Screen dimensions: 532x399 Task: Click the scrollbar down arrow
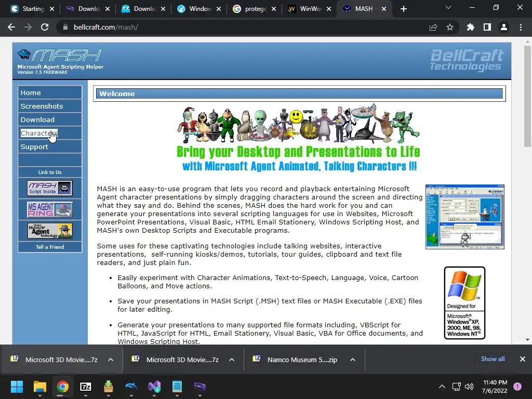(x=527, y=340)
